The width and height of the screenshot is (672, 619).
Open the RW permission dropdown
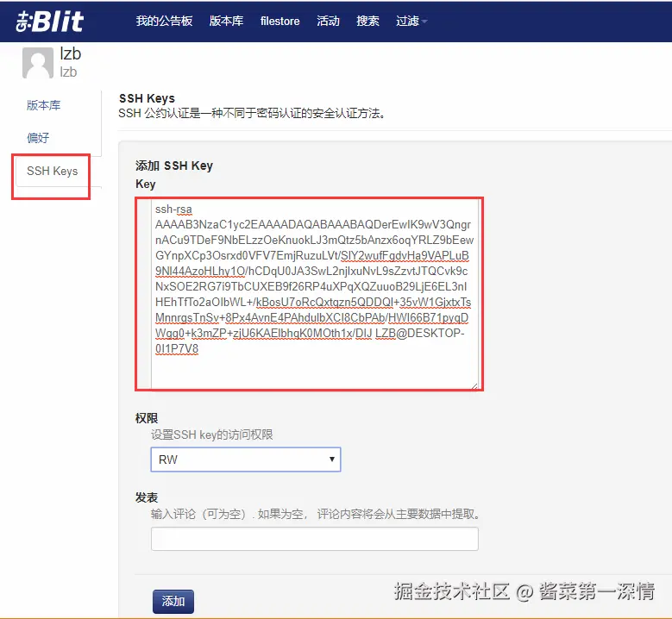click(x=246, y=460)
